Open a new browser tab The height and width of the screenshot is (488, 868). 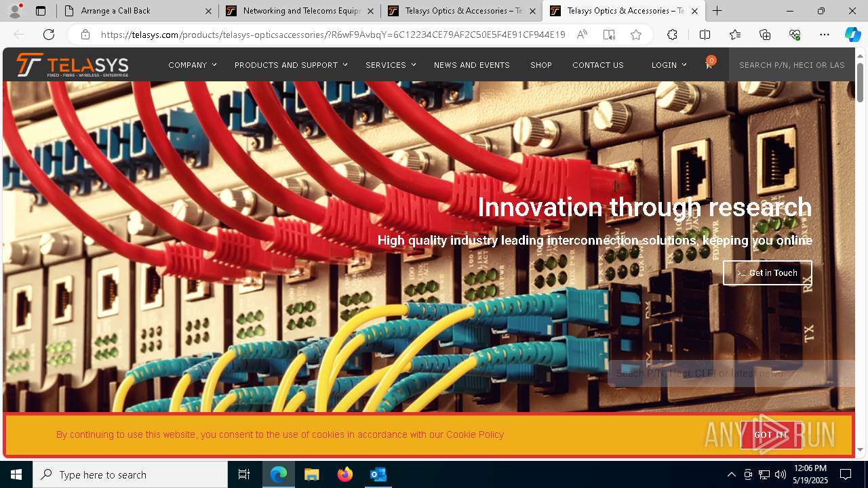[717, 11]
